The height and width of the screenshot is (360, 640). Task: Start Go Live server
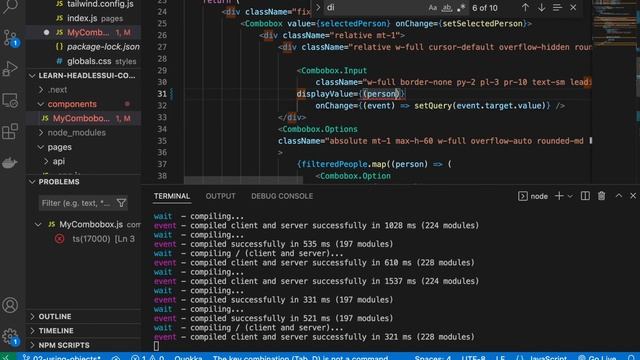point(597,357)
